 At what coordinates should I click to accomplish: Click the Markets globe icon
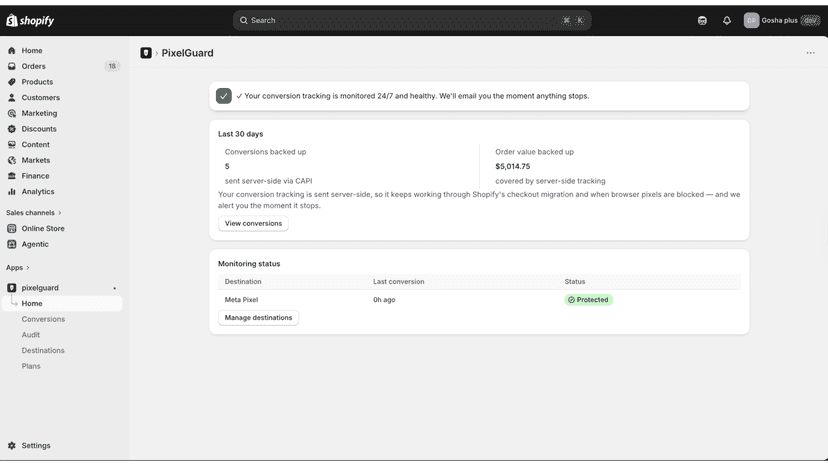point(12,160)
